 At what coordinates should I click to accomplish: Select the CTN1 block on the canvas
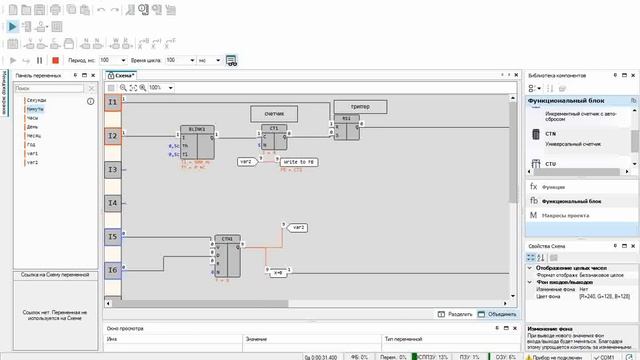(227, 256)
